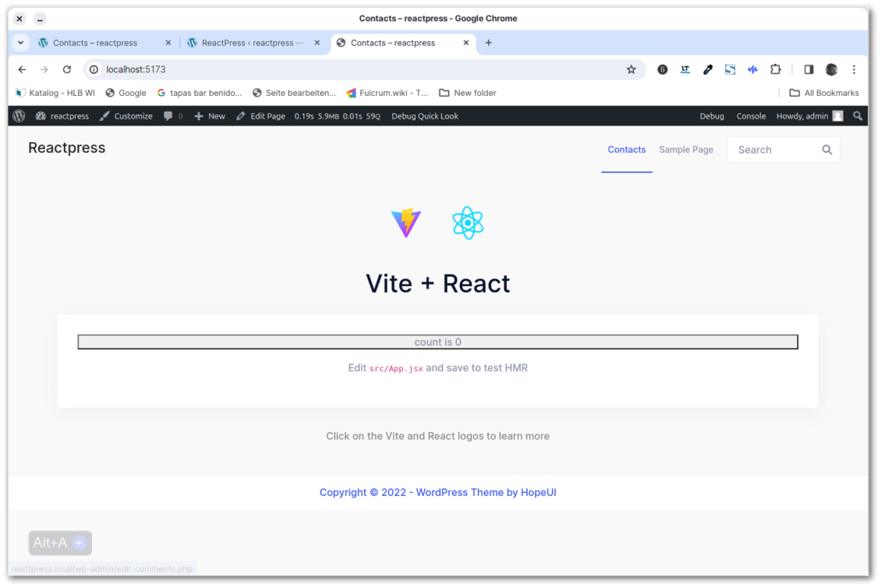
Task: Click the Vite logo
Action: [406, 222]
